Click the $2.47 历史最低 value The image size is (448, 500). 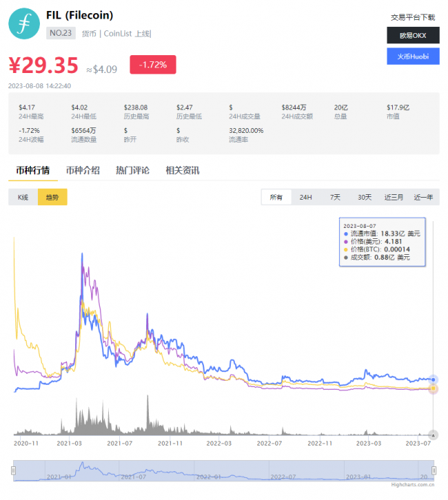(x=184, y=107)
